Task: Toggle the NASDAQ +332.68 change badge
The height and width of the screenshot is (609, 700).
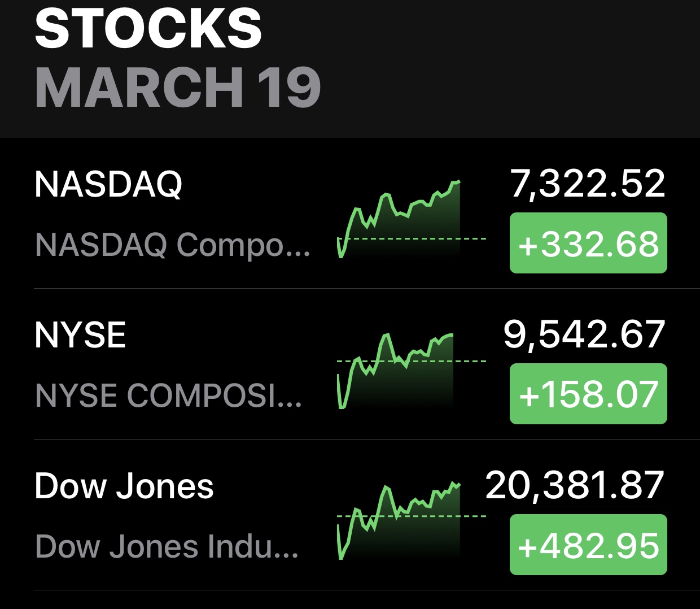Action: point(588,243)
